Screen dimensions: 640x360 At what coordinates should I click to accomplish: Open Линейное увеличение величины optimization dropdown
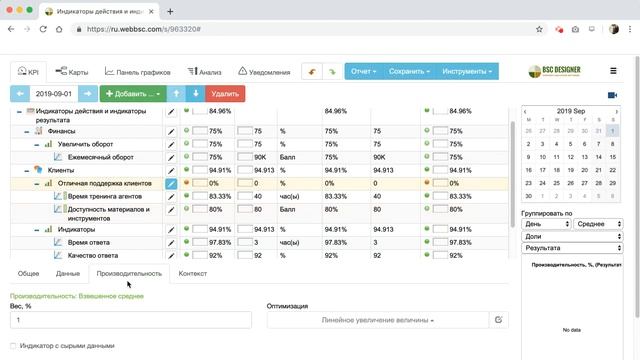point(378,320)
